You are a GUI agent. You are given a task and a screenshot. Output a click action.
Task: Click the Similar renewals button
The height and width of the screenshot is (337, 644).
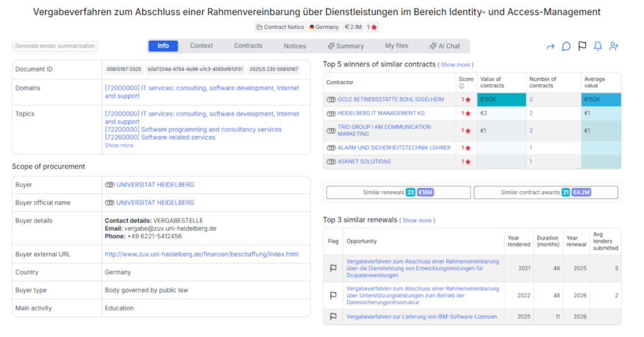pos(398,192)
